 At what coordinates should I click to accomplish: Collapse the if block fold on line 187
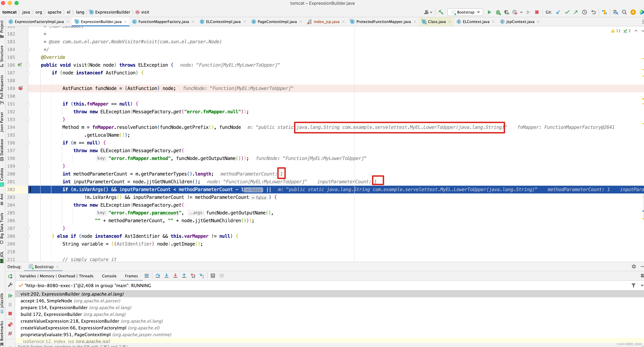[28, 73]
